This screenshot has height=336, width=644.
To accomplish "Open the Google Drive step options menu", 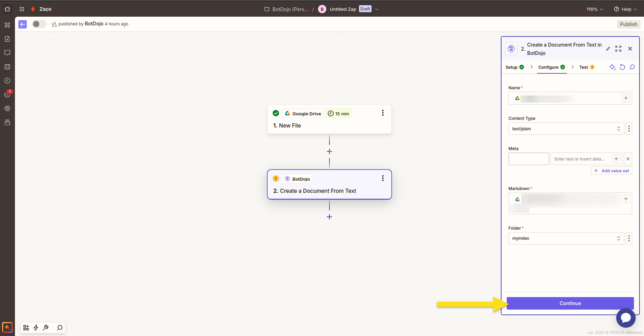I will [383, 113].
